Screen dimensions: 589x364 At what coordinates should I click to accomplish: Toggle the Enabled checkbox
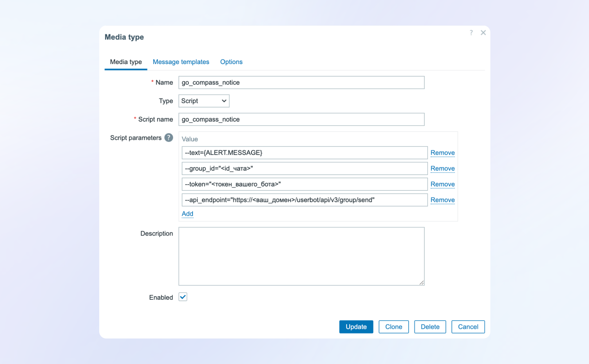183,297
